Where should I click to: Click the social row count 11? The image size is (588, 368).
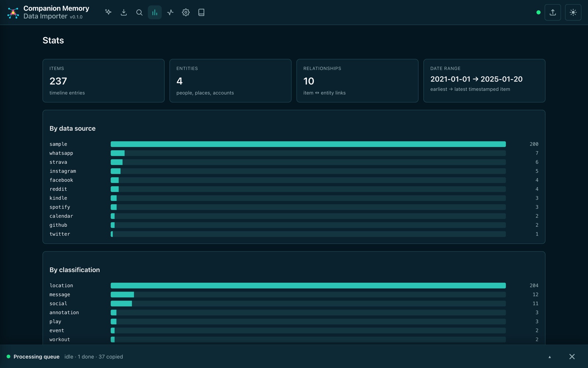535,304
